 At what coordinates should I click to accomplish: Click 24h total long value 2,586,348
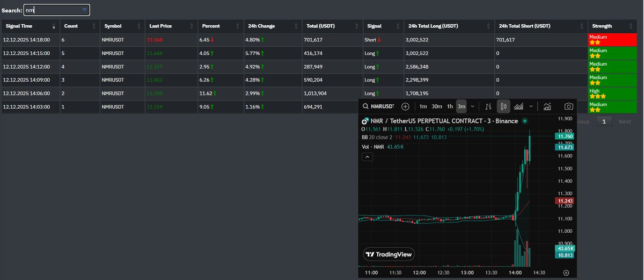(x=418, y=67)
